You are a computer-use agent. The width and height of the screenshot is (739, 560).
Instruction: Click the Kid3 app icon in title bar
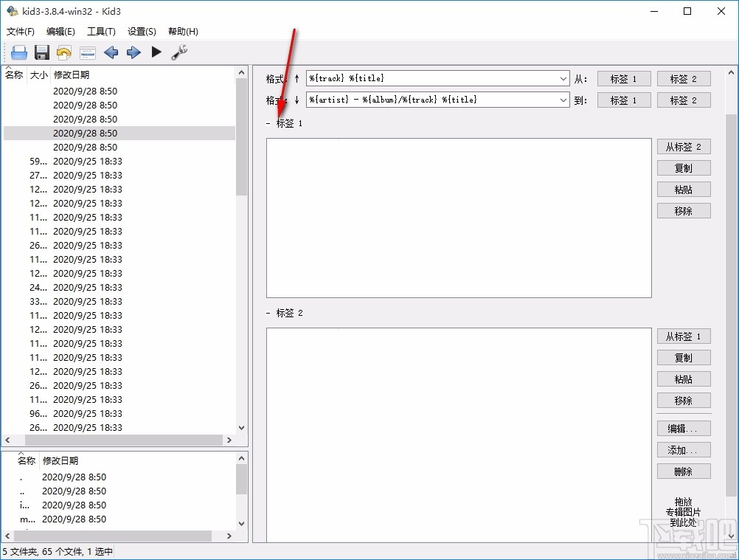tap(13, 11)
